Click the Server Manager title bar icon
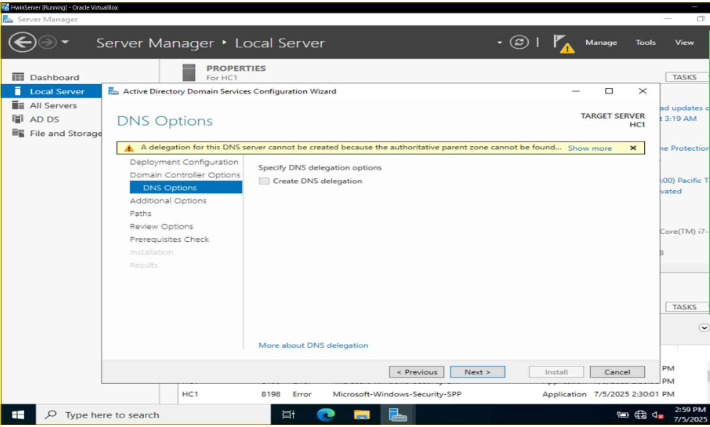 tap(8, 19)
